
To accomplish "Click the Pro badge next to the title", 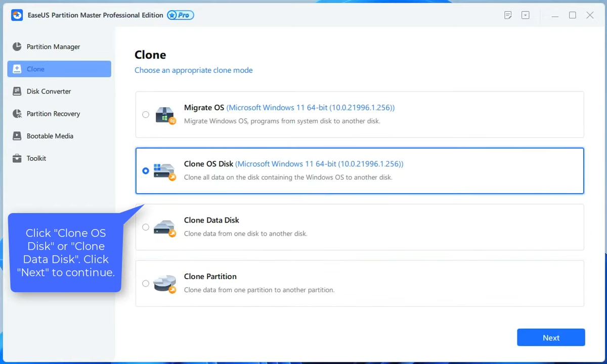I will click(180, 15).
